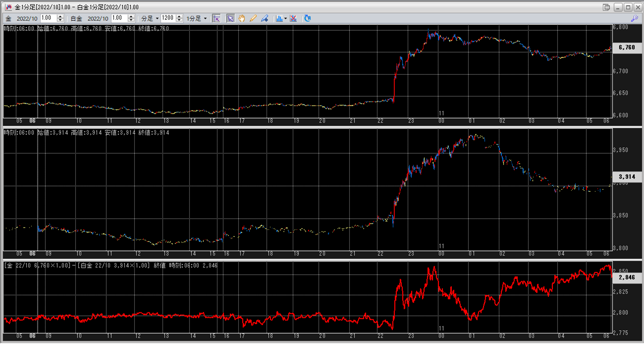The height and width of the screenshot is (344, 644).
Task: Click the blue refresh chart icon
Action: click(x=308, y=18)
